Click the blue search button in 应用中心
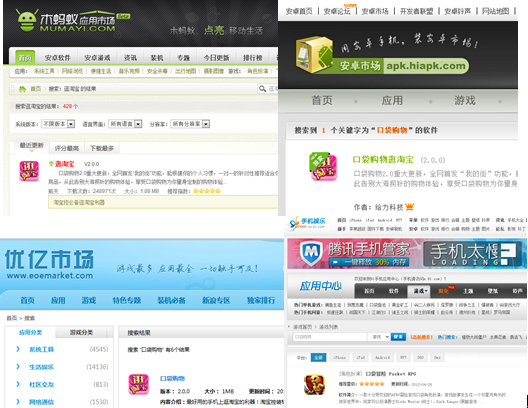This screenshot has height=408, width=528. 398,337
